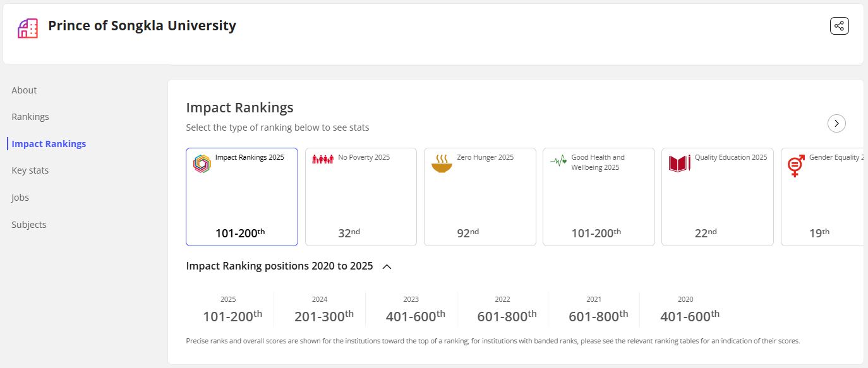Viewport: 868px width, 368px height.
Task: Select Zero Hunger 2025 rank 92nd
Action: tap(467, 233)
